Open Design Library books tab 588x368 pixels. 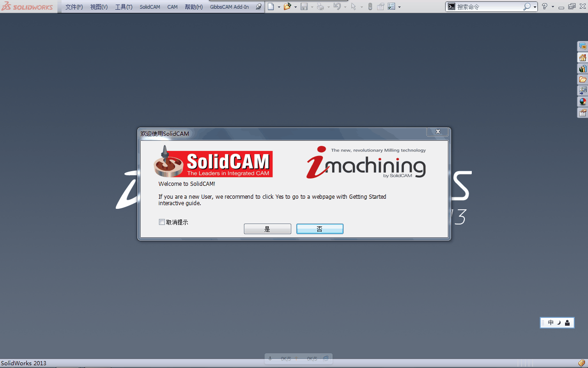click(x=582, y=69)
